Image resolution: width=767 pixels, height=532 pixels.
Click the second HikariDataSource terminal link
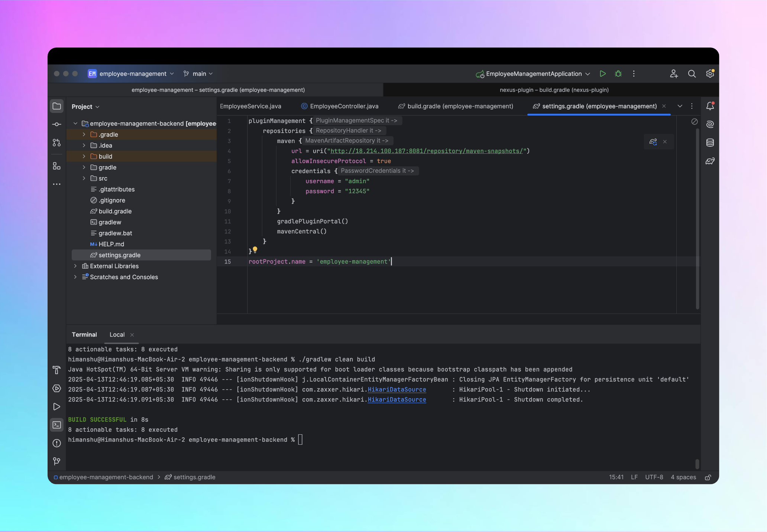[x=397, y=400]
